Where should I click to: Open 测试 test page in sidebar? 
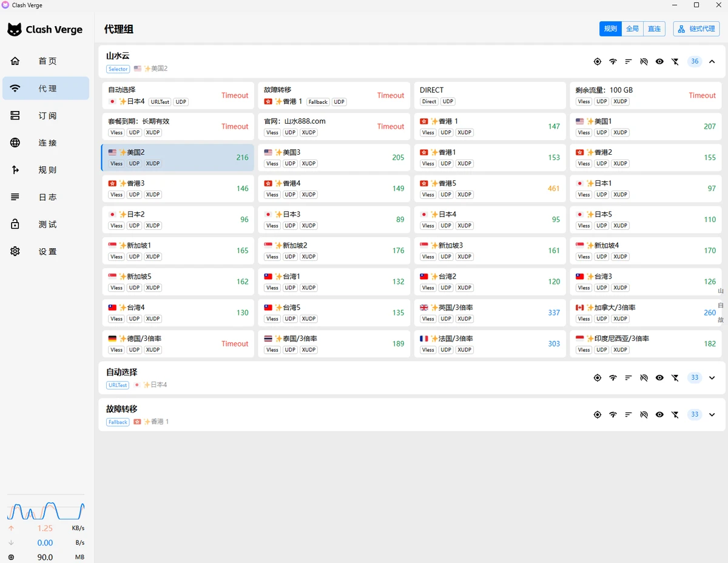[46, 224]
